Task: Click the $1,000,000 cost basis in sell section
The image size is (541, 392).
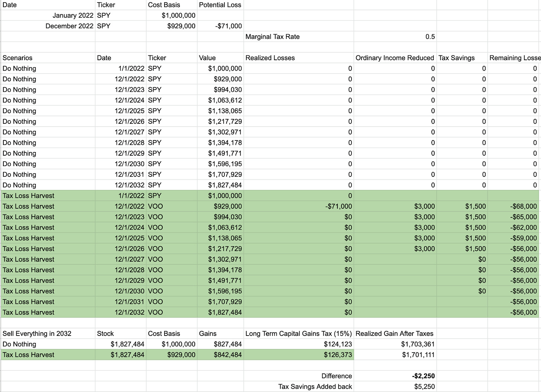Action: 172,344
